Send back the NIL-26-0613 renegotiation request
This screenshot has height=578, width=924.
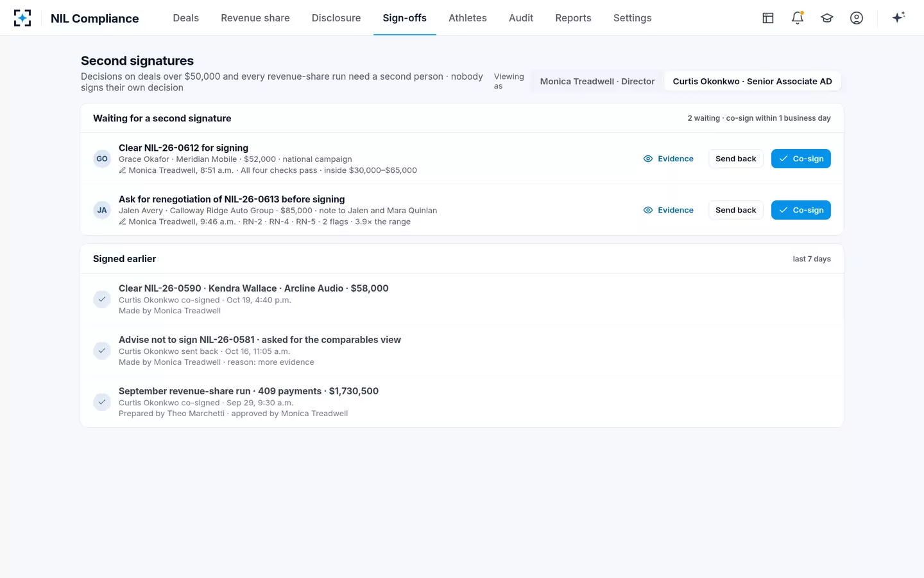(x=736, y=210)
